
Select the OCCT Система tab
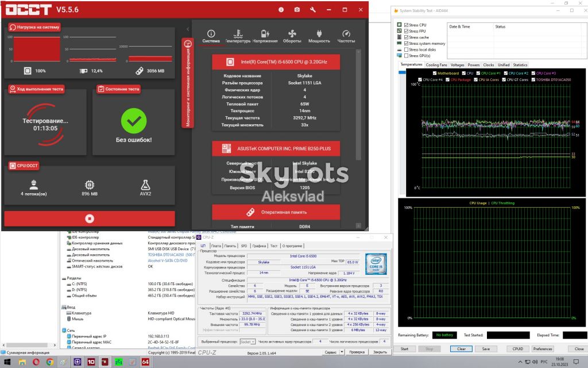(x=211, y=36)
